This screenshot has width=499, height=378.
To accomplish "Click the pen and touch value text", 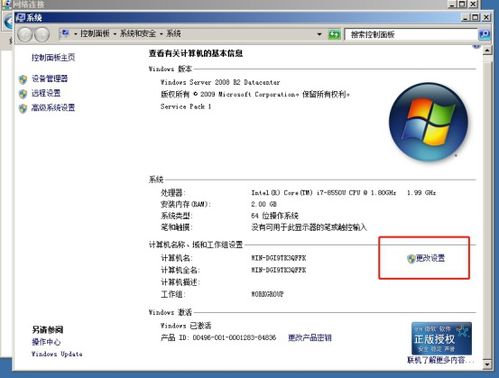I will 309,227.
